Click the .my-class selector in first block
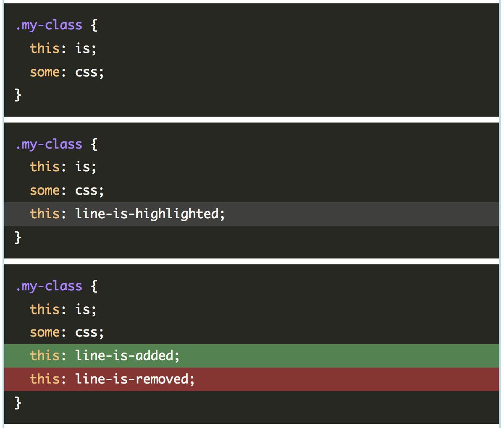Screen dimensions: 504x428 pyautogui.click(x=49, y=25)
